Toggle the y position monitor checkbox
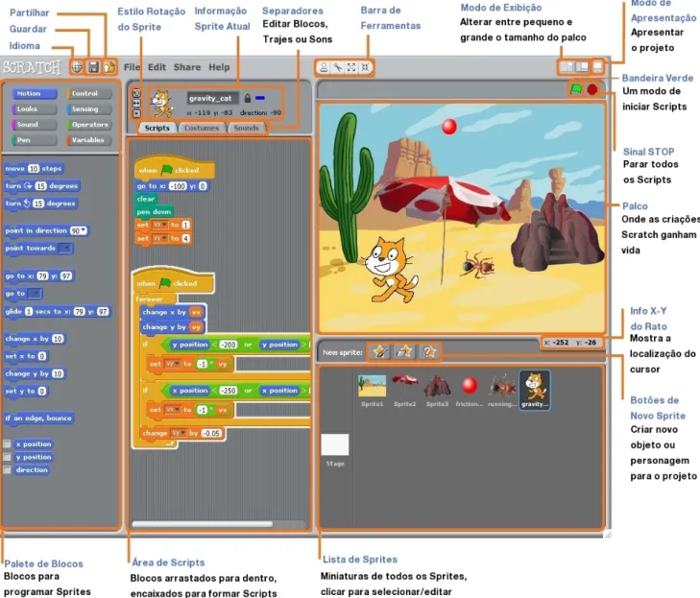The width and height of the screenshot is (700, 598). tap(7, 457)
